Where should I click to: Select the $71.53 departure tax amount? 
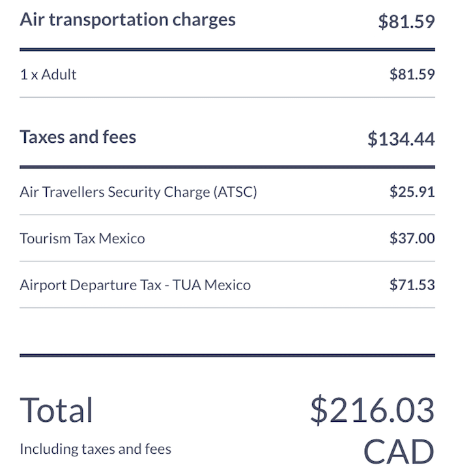coord(412,285)
